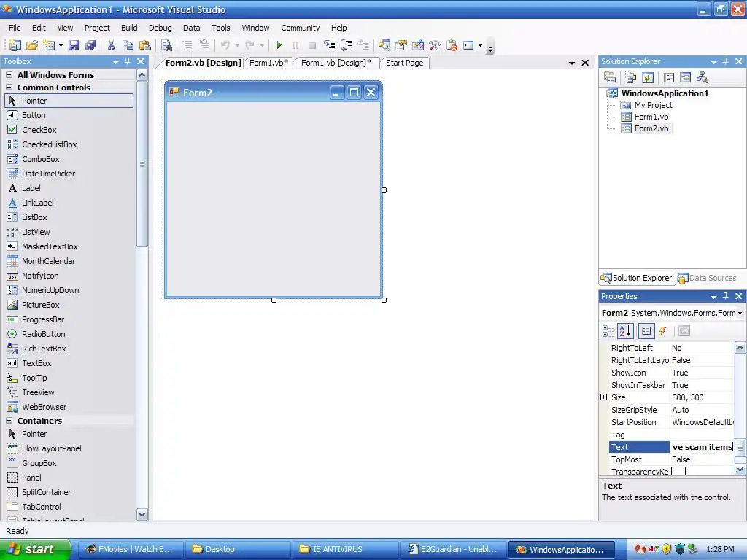Click the New Project icon
The height and width of the screenshot is (560, 747).
click(15, 45)
